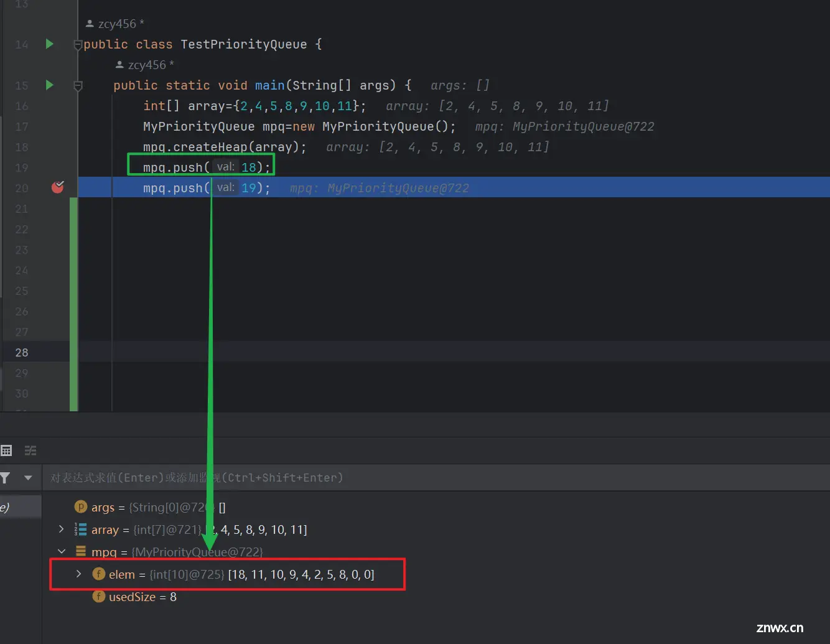Image resolution: width=830 pixels, height=644 pixels.
Task: Fold the TestPriorityQueue class block
Action: [x=78, y=45]
